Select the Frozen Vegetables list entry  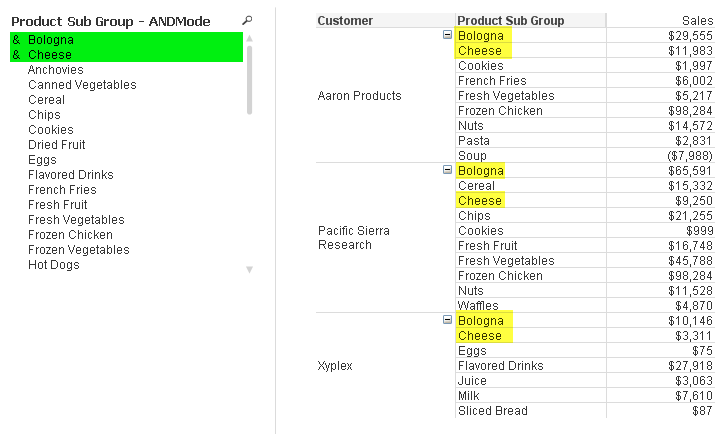(79, 249)
